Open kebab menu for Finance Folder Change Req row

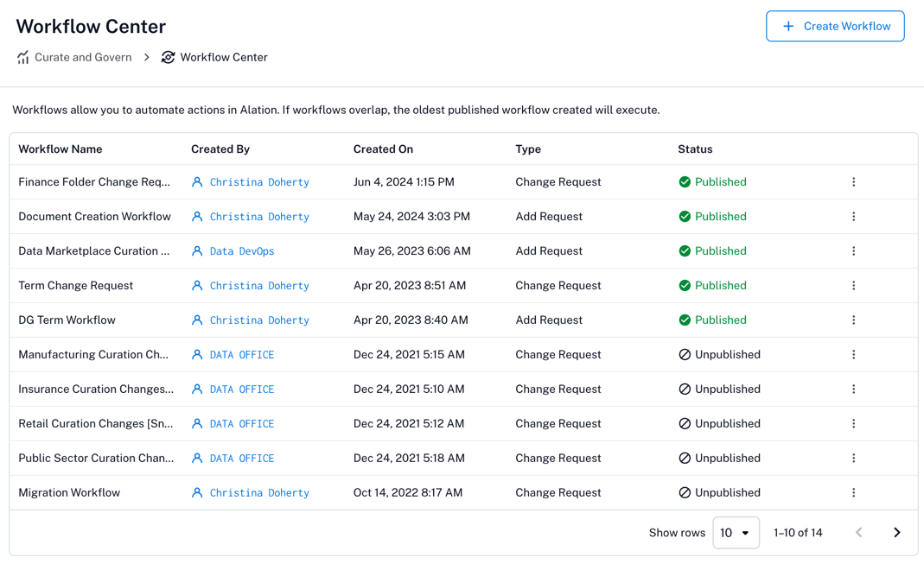pyautogui.click(x=853, y=182)
